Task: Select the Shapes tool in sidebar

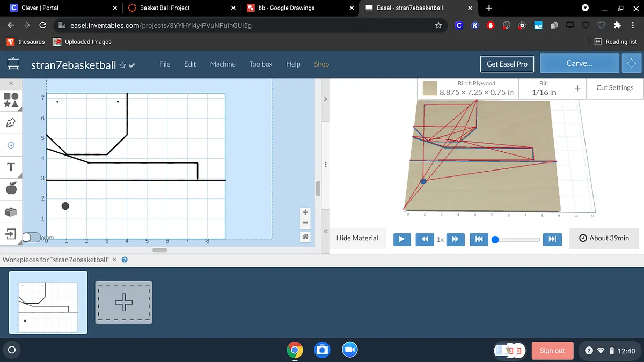Action: point(11,100)
